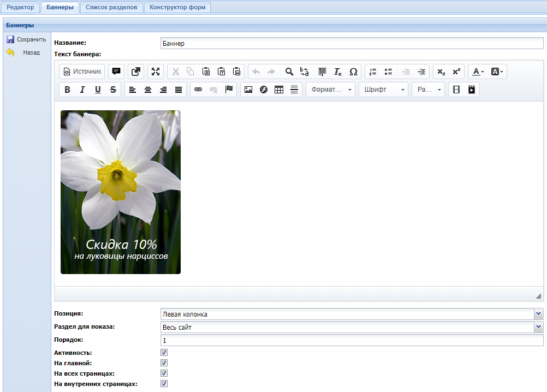547x392 pixels.
Task: Maximize the editor to full screen
Action: pyautogui.click(x=156, y=72)
